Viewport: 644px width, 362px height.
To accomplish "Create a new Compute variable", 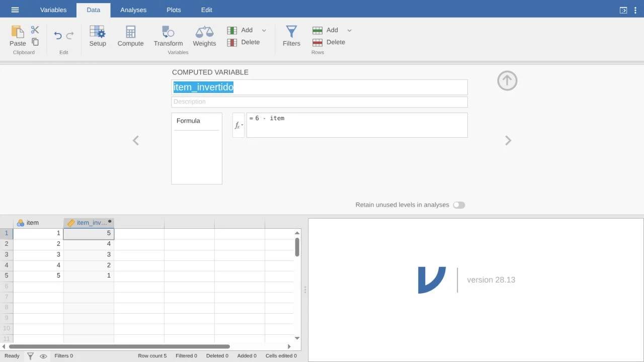I will click(x=131, y=36).
